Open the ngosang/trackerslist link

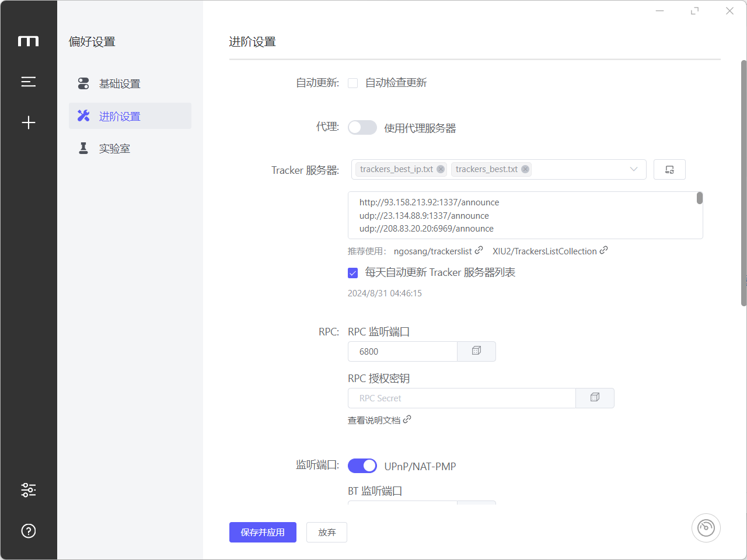pos(433,251)
